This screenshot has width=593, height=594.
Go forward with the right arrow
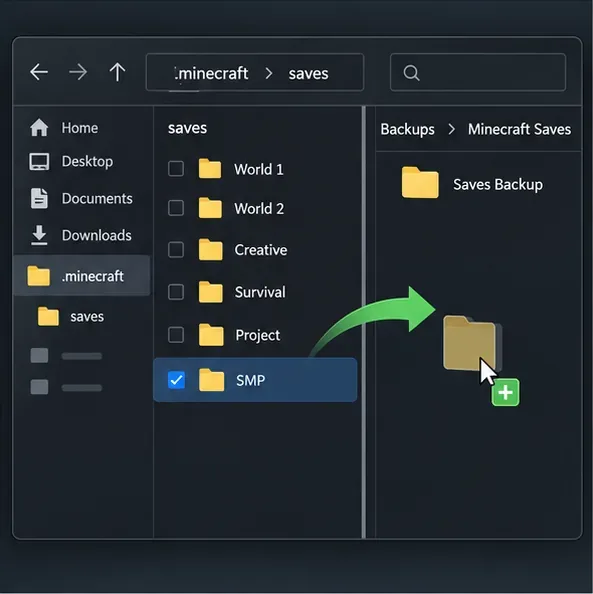(78, 72)
